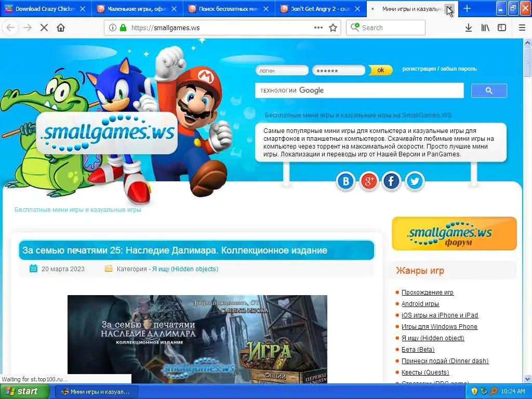Open the Квесты (Quests) genre link
532x399 pixels.
point(425,373)
